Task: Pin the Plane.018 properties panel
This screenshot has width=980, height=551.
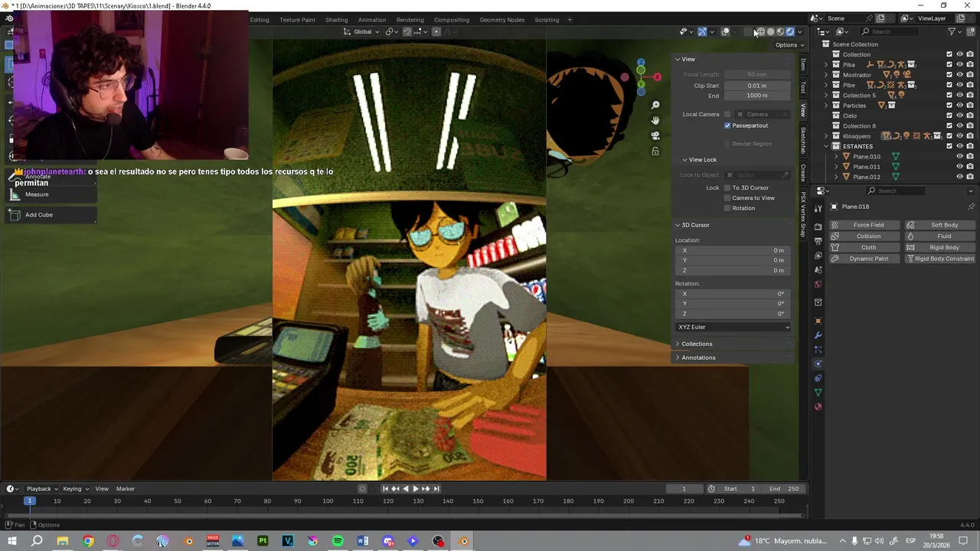Action: pyautogui.click(x=971, y=207)
